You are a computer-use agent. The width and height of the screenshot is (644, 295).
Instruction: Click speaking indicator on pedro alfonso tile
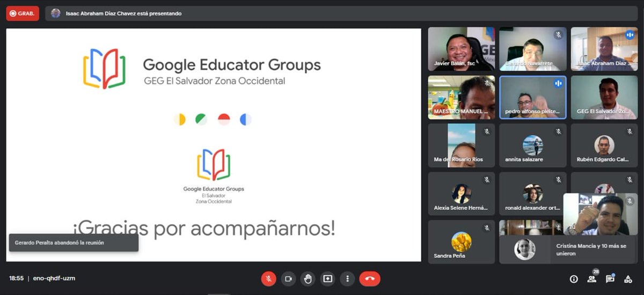(558, 83)
